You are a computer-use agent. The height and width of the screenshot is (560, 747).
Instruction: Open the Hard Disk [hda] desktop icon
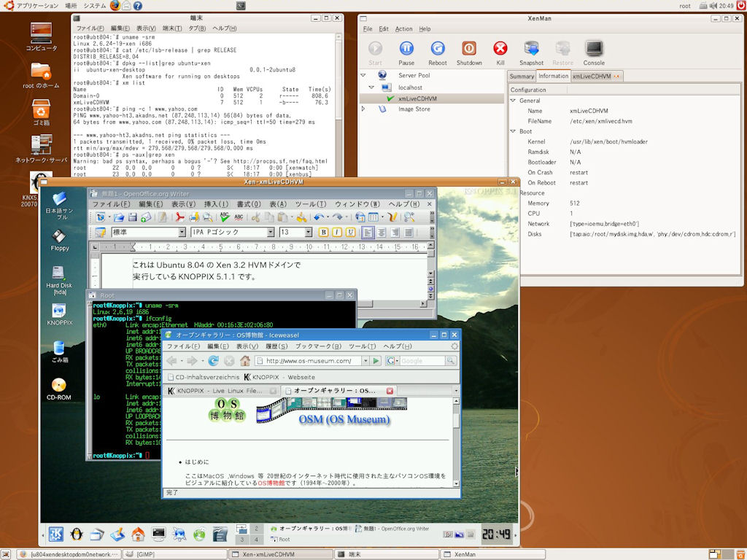point(59,281)
